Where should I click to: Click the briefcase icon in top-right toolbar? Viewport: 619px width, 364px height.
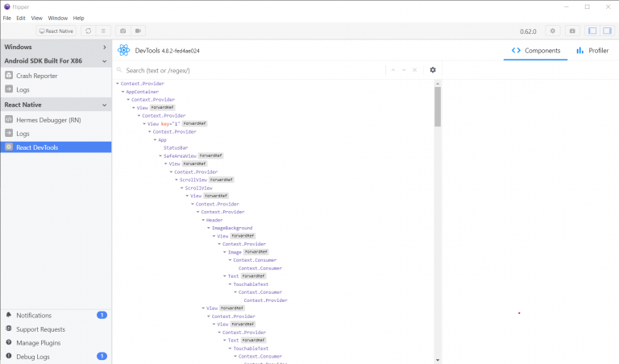pos(572,31)
